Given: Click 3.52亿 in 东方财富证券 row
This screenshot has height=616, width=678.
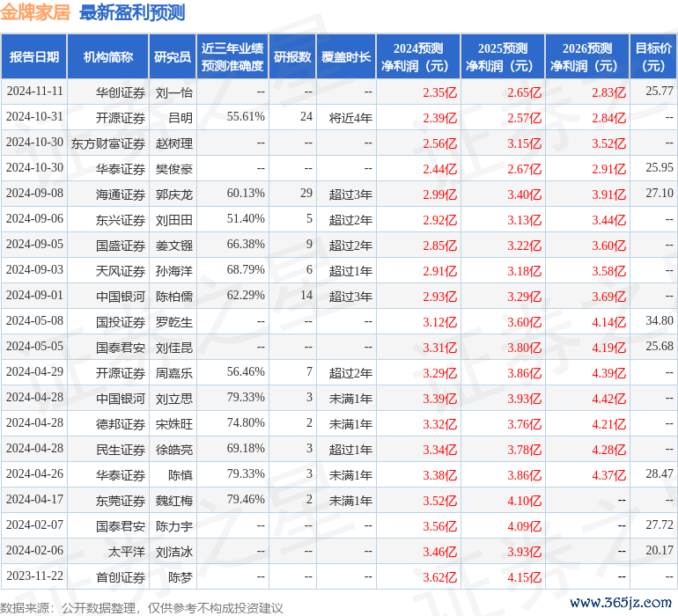Looking at the screenshot, I should 608,143.
